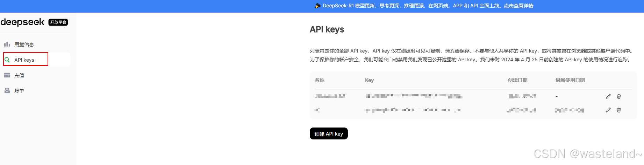Click the API keys page heading
Screen dimensions: 644x165
[327, 29]
